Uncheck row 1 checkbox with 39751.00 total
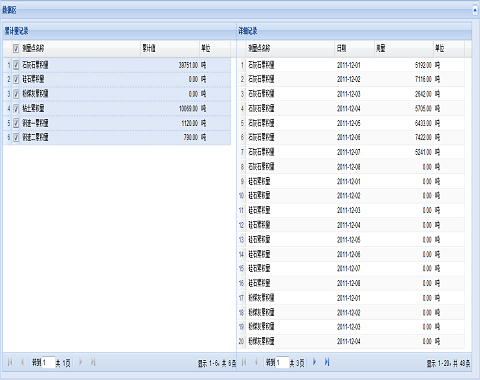Screen dimensions: 480x380 (x=16, y=65)
